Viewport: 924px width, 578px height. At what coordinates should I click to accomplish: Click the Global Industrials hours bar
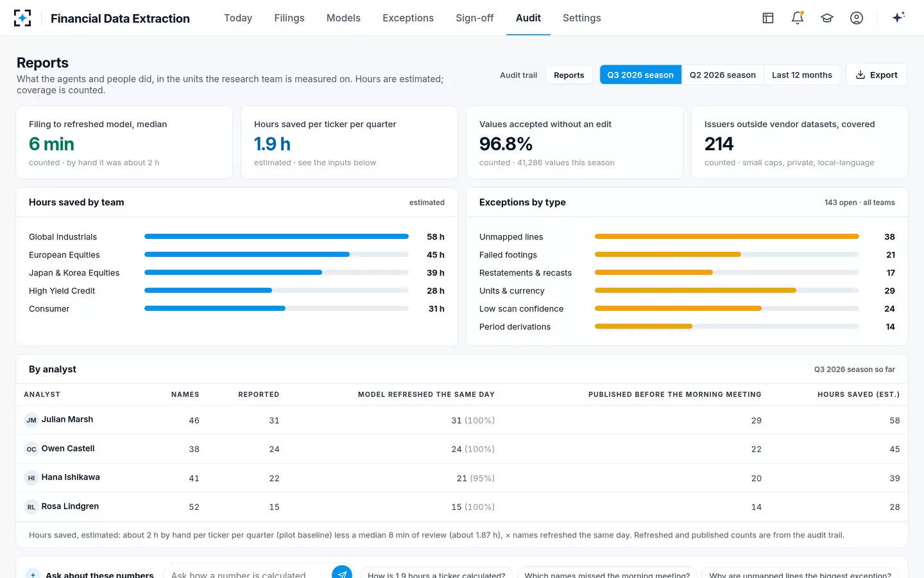coord(277,236)
